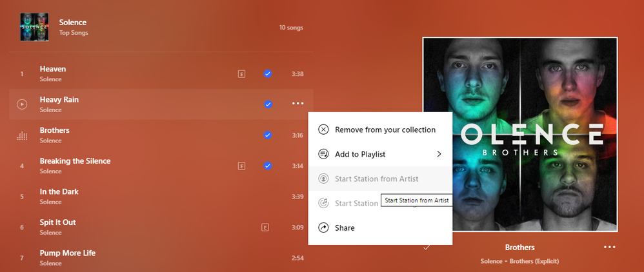Viewport: 644px width, 272px height.
Task: Click the explicit badge on Breaking the Silence
Action: point(241,166)
